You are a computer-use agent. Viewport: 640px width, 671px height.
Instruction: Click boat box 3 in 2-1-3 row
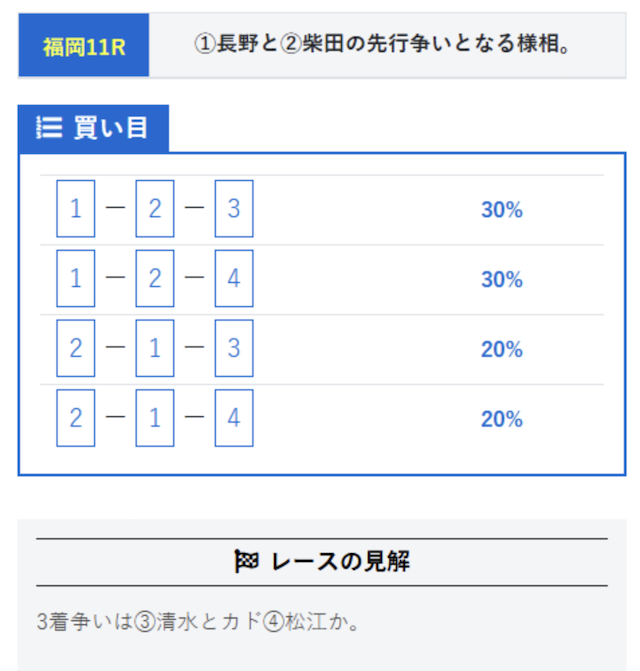pos(234,348)
